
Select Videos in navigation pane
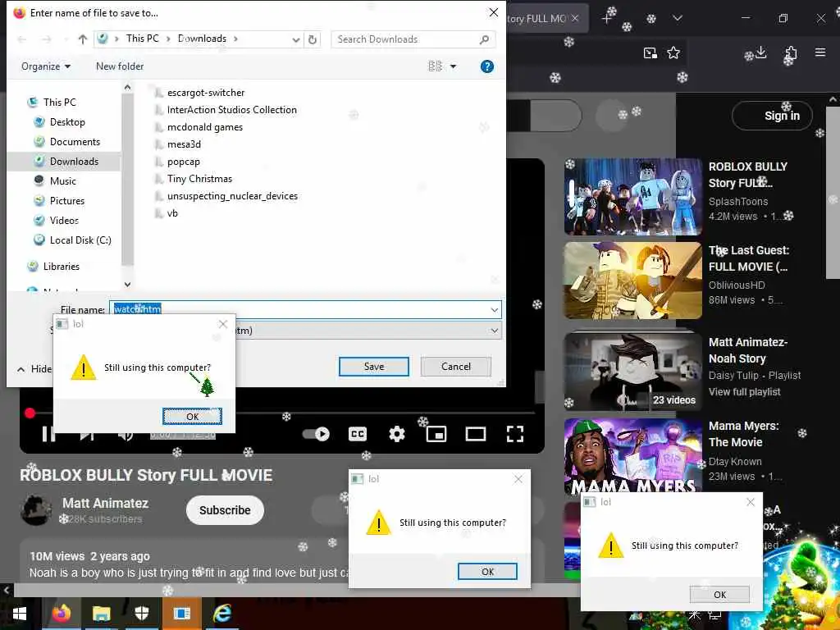[x=64, y=221]
